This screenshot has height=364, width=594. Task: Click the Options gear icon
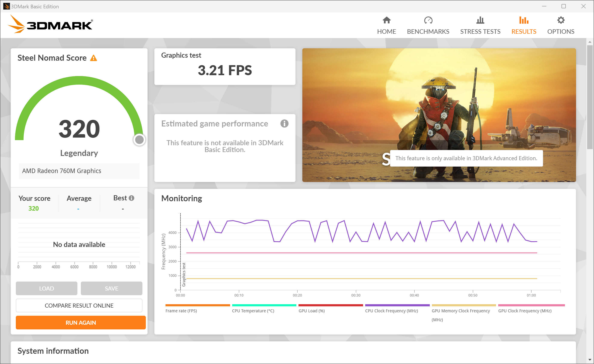561,20
